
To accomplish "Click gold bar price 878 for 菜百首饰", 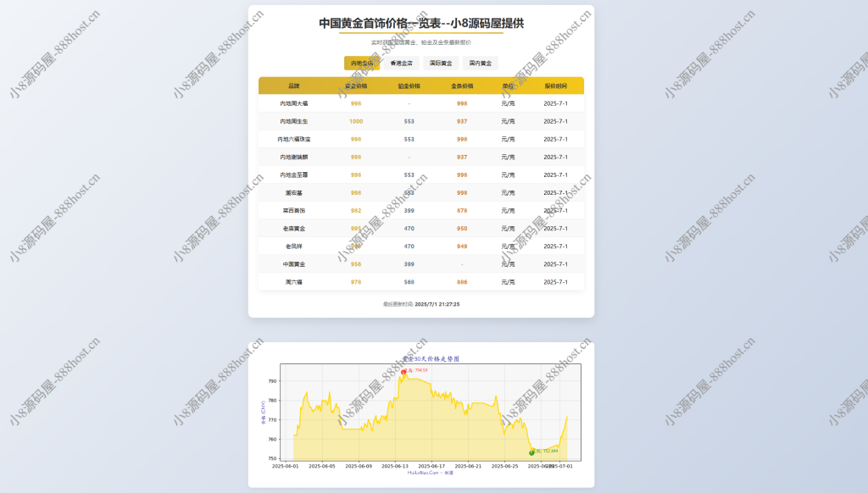I will (462, 211).
